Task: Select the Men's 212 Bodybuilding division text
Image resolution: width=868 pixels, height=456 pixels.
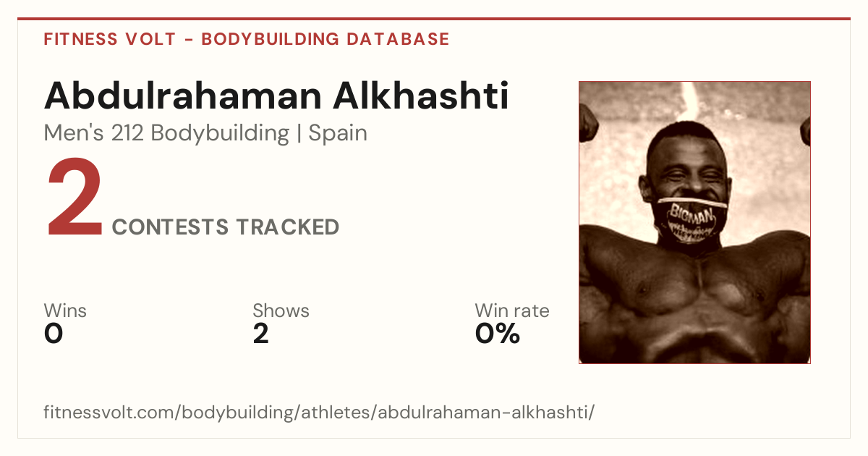Action: coord(166,133)
